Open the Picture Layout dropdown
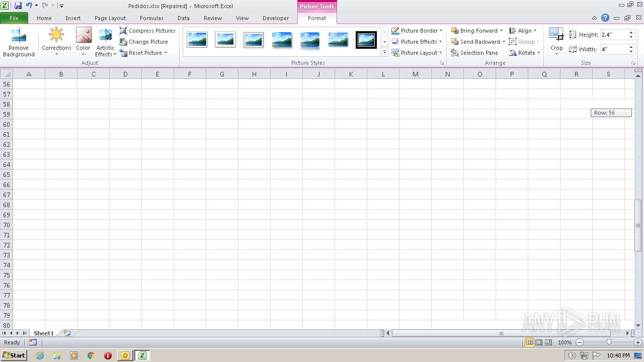 [x=417, y=53]
